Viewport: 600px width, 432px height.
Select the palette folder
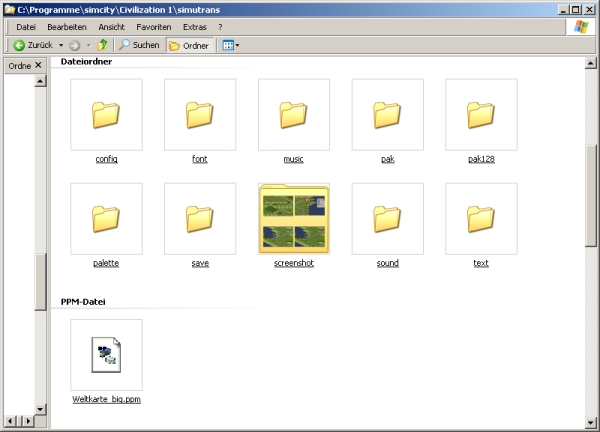(x=106, y=218)
